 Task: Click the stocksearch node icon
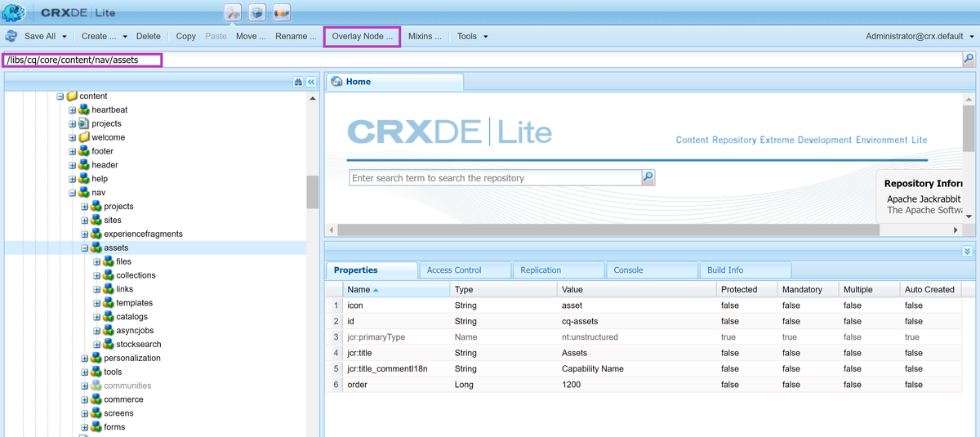tap(109, 345)
